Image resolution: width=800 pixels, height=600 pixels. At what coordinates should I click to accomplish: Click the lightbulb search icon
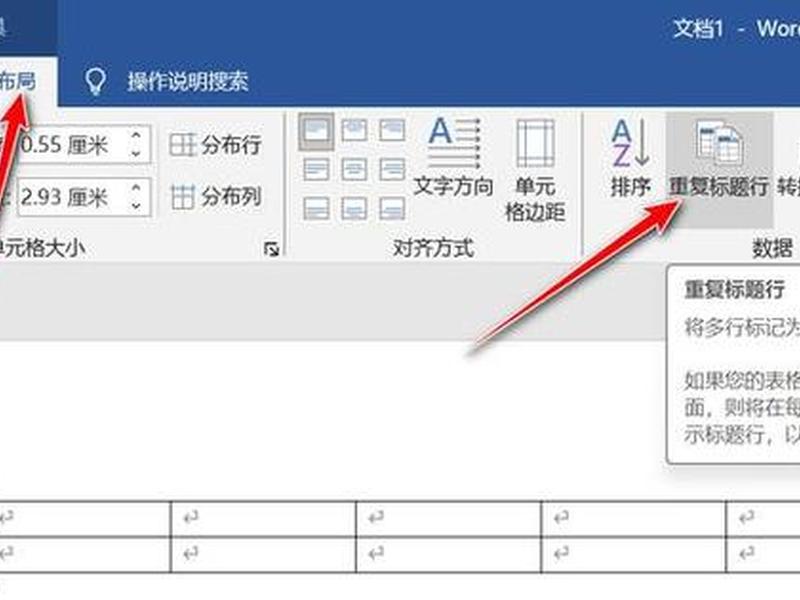95,82
